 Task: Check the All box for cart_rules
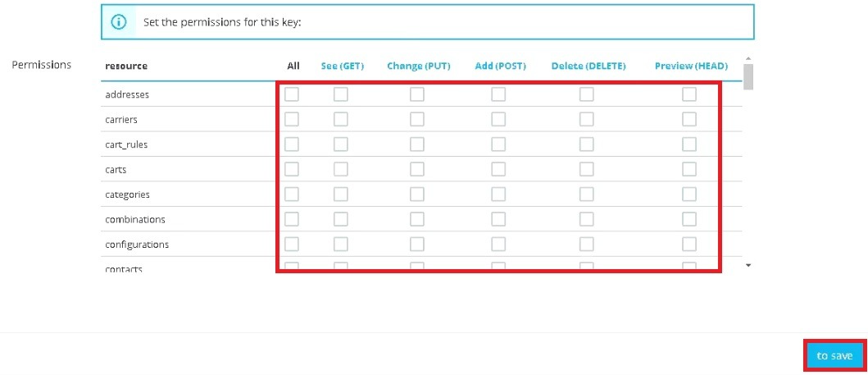click(292, 144)
